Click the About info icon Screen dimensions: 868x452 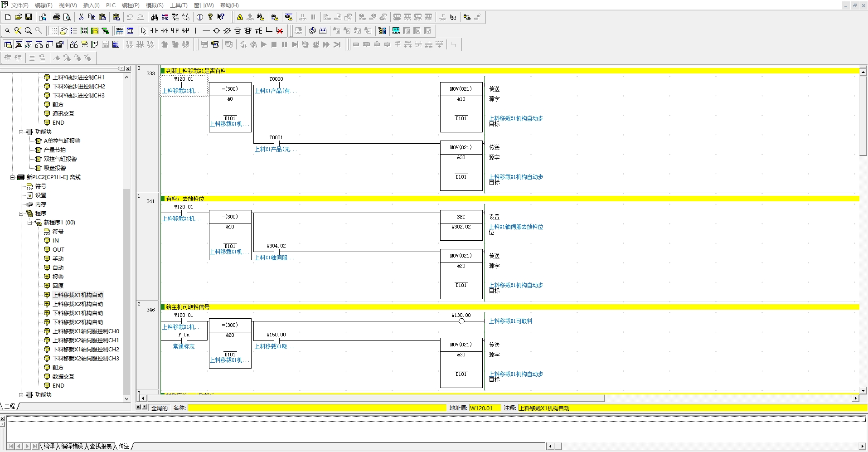(x=200, y=17)
